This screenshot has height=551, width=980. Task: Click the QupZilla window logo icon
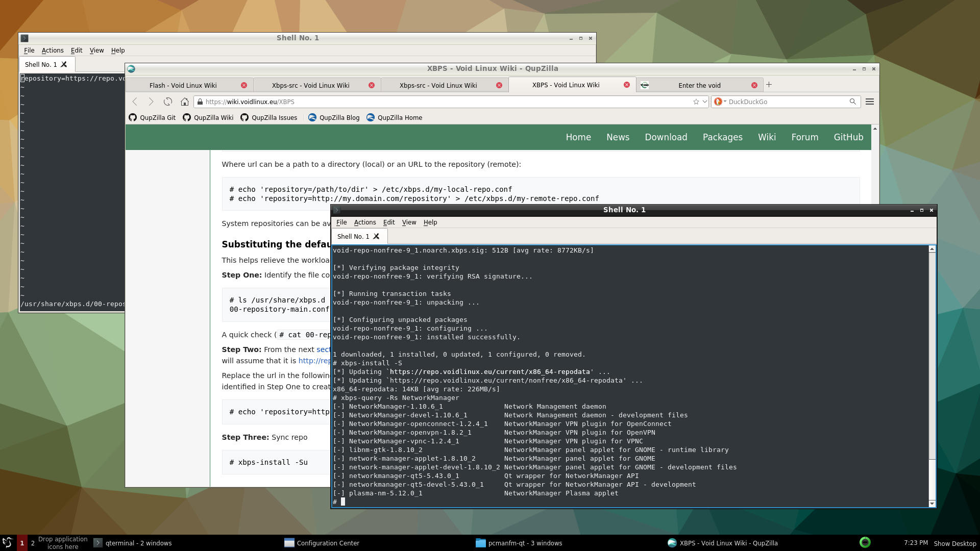pos(131,68)
